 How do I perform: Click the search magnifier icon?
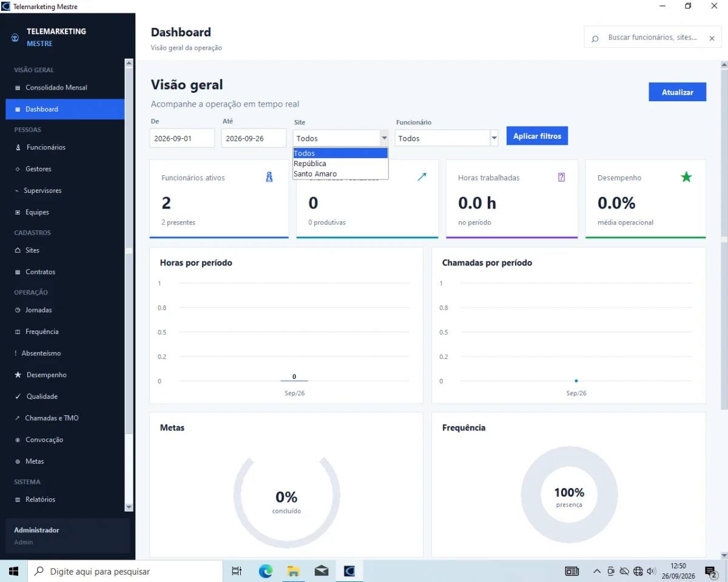(595, 38)
